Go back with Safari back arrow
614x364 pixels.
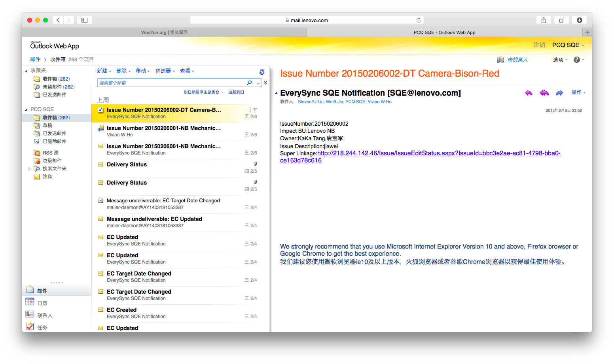(58, 20)
